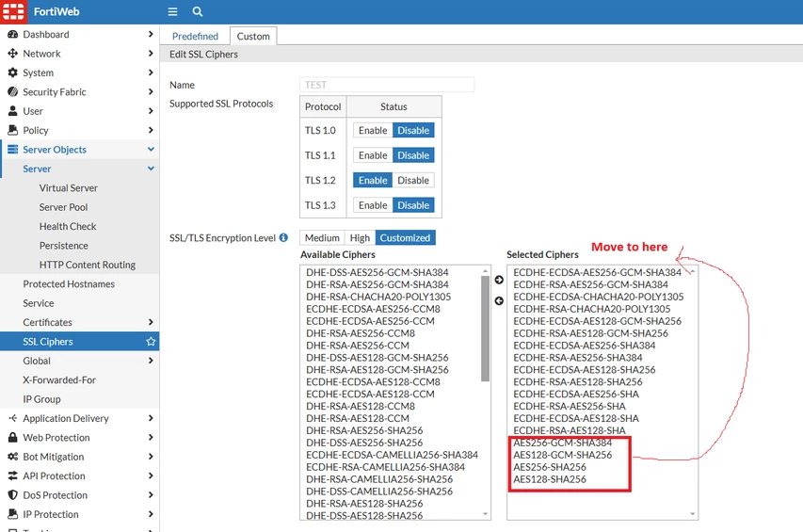Viewport: 803px width, 532px height.
Task: Disable TLS 1.3 protocol
Action: click(x=413, y=205)
